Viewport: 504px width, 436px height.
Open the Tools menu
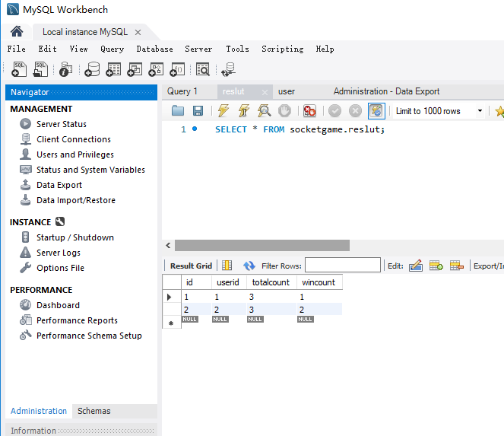(237, 49)
